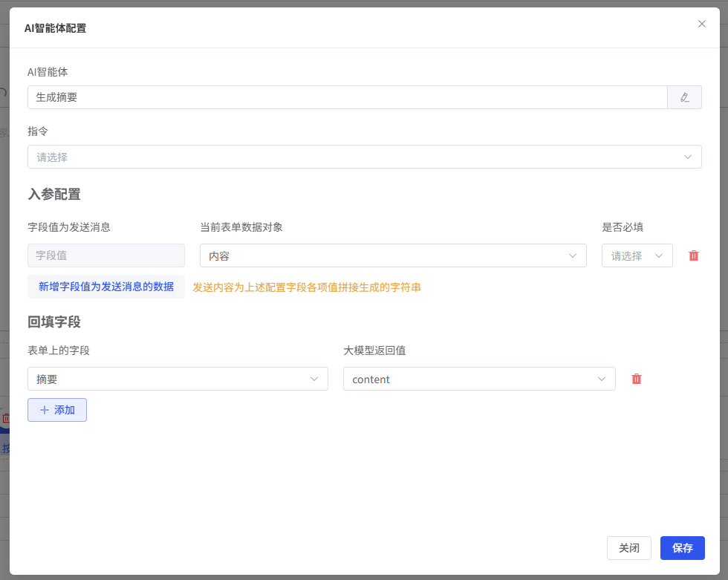Click the 大模型返回值 label
Viewport: 728px width, 580px height.
(x=374, y=351)
